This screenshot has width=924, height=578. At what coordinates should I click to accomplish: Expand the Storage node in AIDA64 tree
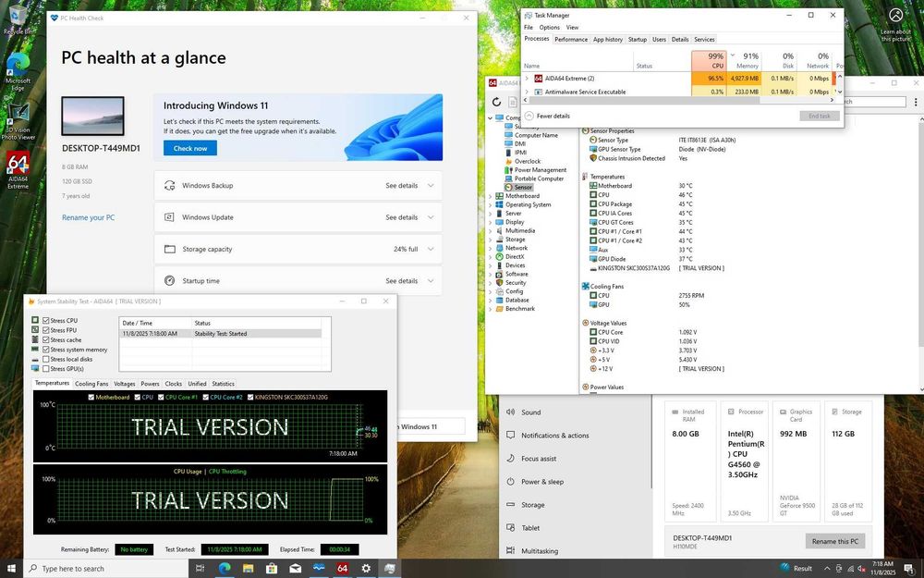click(x=491, y=240)
